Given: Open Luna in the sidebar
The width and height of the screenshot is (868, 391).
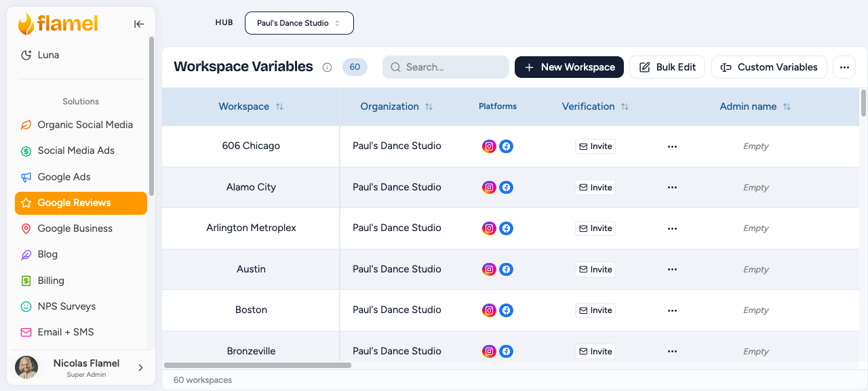Looking at the screenshot, I should [81, 55].
